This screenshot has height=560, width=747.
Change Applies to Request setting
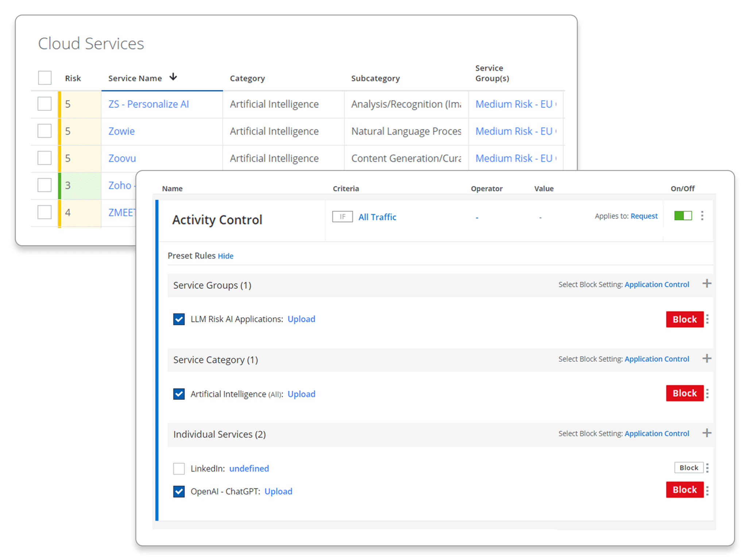pos(644,216)
